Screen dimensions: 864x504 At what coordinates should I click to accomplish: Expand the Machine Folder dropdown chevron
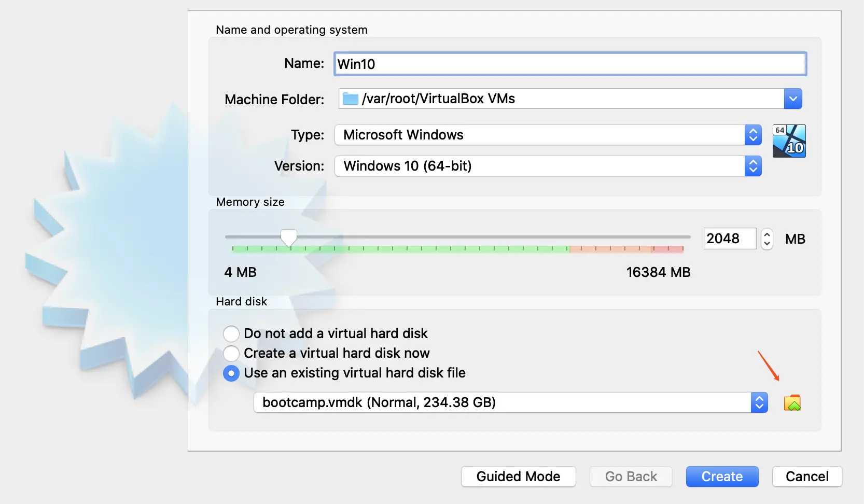pos(792,99)
